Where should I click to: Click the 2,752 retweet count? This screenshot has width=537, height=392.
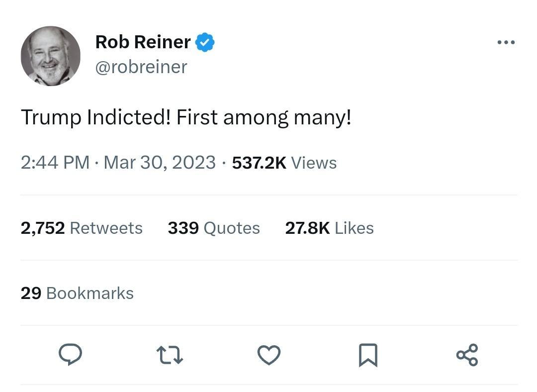pyautogui.click(x=43, y=228)
